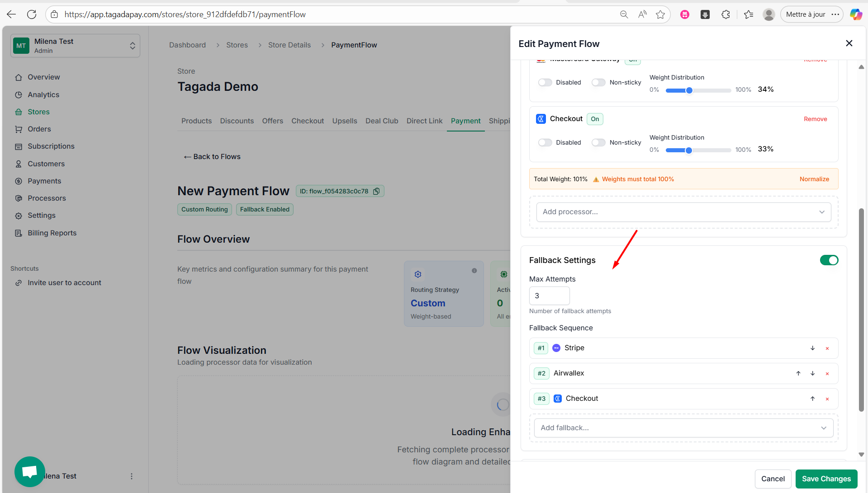868x493 pixels.
Task: Open the Copilot icon in browser toolbar
Action: pos(855,14)
